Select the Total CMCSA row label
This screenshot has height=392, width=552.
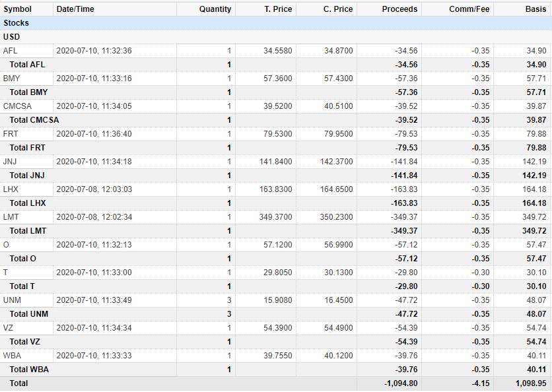click(x=34, y=120)
